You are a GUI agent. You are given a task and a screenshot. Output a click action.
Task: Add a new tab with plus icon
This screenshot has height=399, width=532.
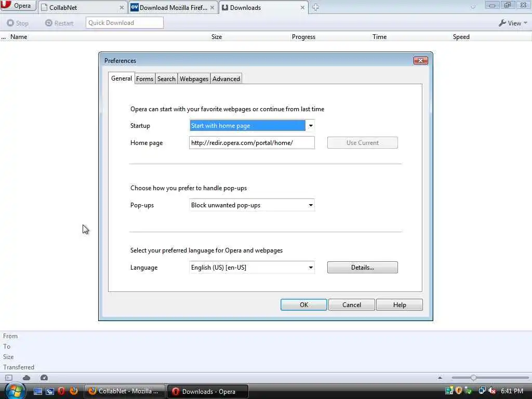click(x=315, y=7)
